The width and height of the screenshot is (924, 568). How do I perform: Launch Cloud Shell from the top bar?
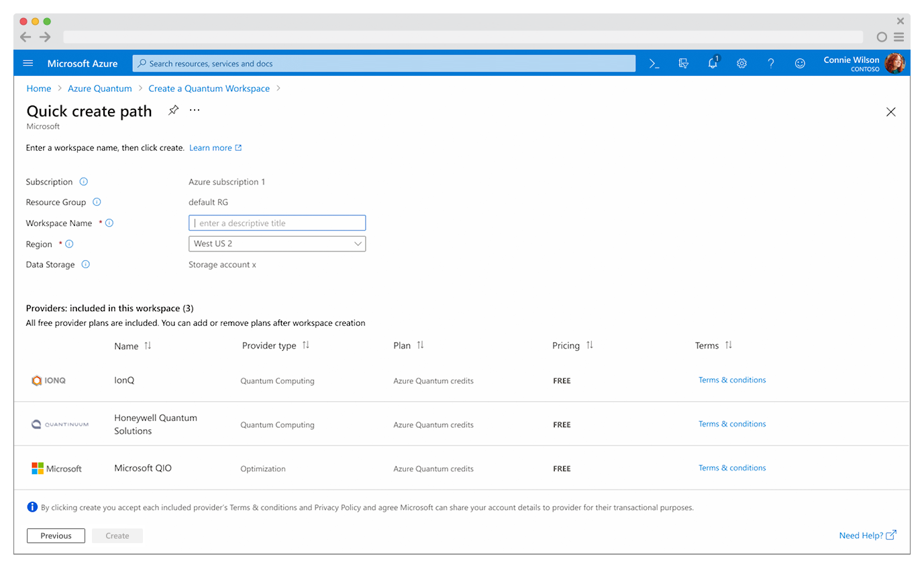click(654, 63)
